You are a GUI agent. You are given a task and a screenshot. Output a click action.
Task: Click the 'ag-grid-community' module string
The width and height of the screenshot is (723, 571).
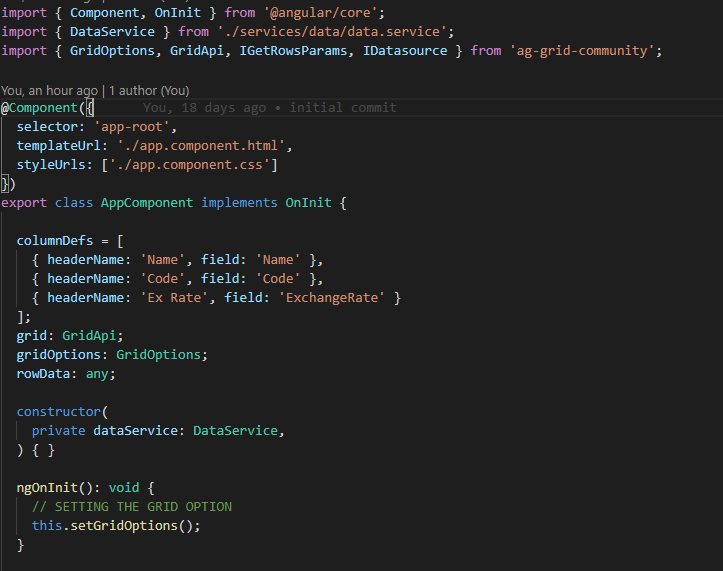[582, 51]
